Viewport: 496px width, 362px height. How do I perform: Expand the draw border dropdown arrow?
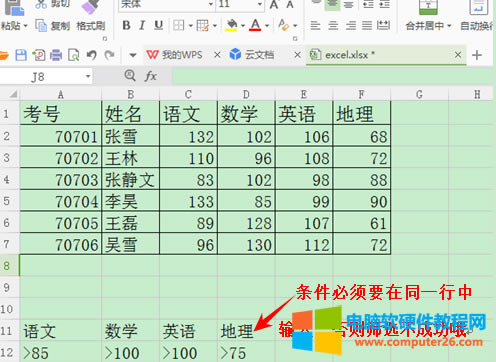click(x=215, y=25)
